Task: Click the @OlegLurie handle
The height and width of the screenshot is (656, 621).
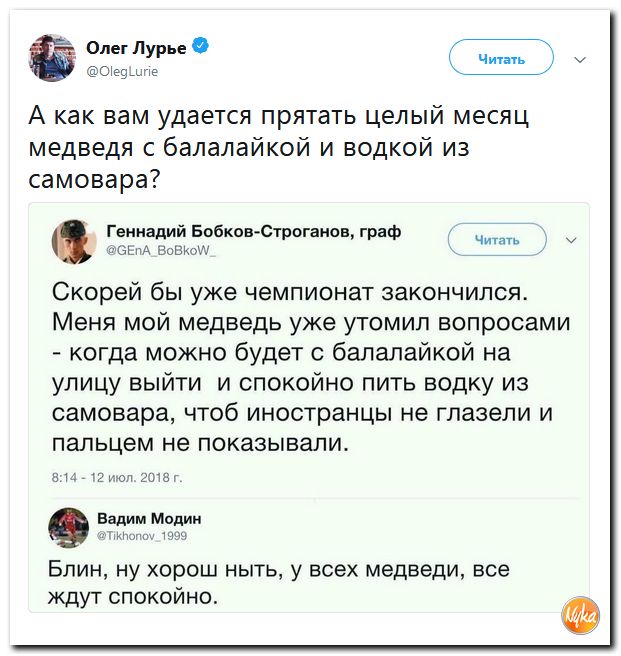Action: tap(124, 71)
